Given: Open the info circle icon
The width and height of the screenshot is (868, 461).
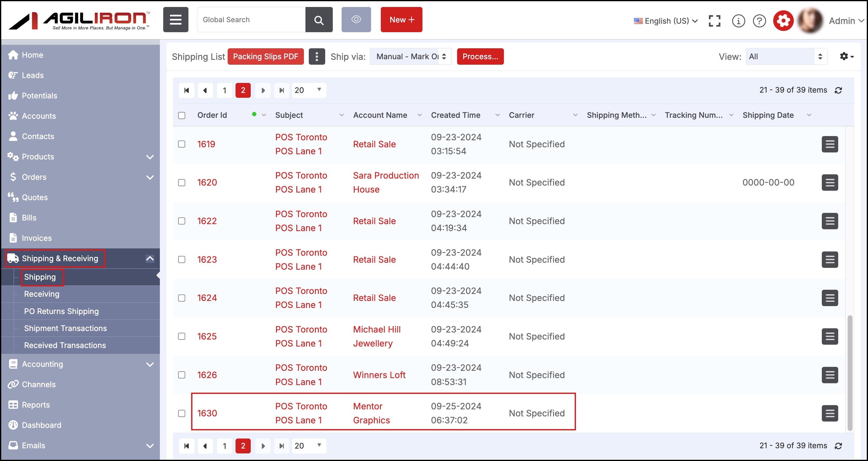Looking at the screenshot, I should 738,21.
